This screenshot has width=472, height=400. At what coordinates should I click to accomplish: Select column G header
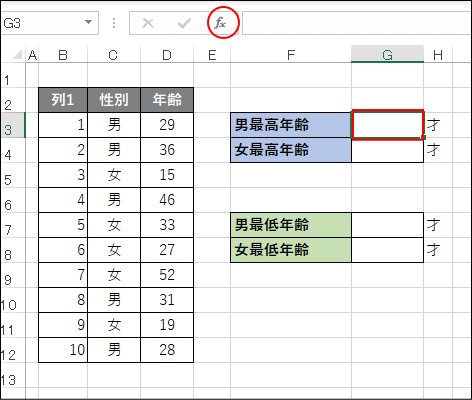pos(387,55)
